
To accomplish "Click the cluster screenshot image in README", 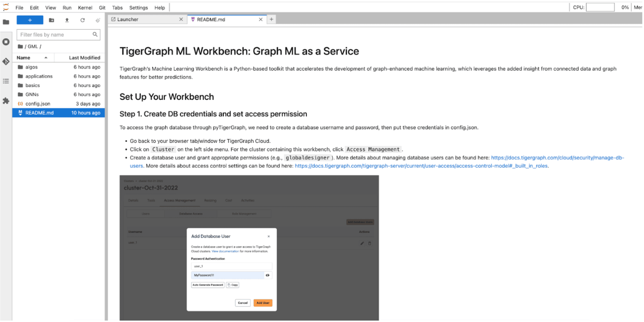I will click(249, 248).
